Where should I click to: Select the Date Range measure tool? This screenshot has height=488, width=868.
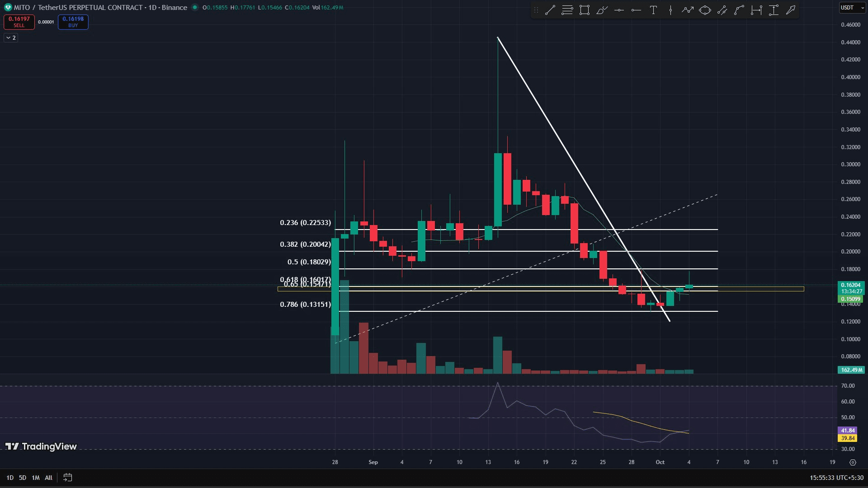point(756,10)
